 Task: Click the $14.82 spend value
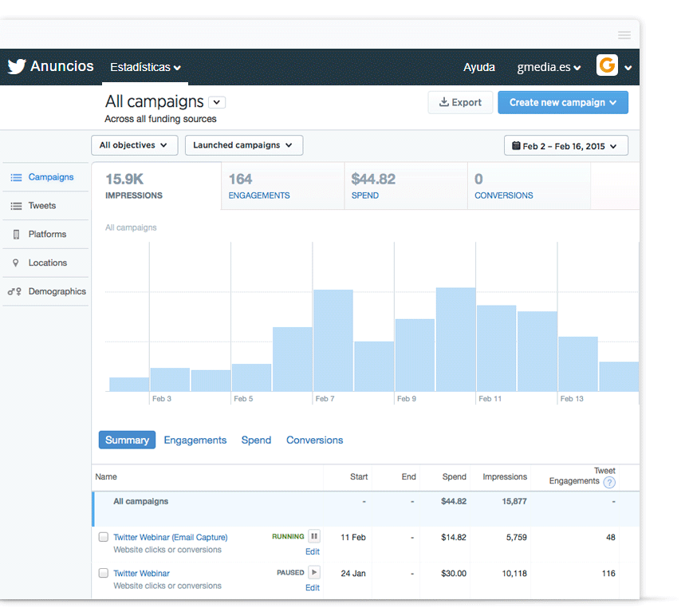pos(454,537)
